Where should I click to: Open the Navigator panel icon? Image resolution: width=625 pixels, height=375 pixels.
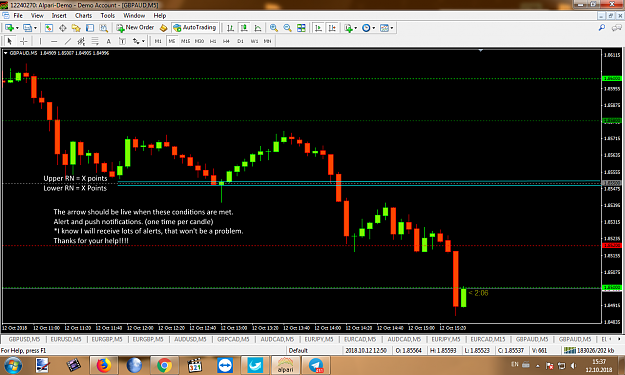tap(76, 28)
